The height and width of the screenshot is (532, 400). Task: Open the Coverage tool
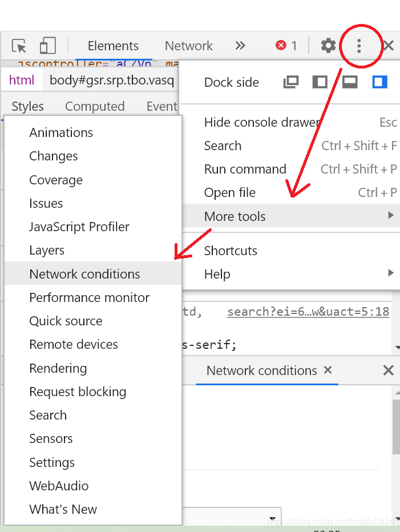[93, 180]
